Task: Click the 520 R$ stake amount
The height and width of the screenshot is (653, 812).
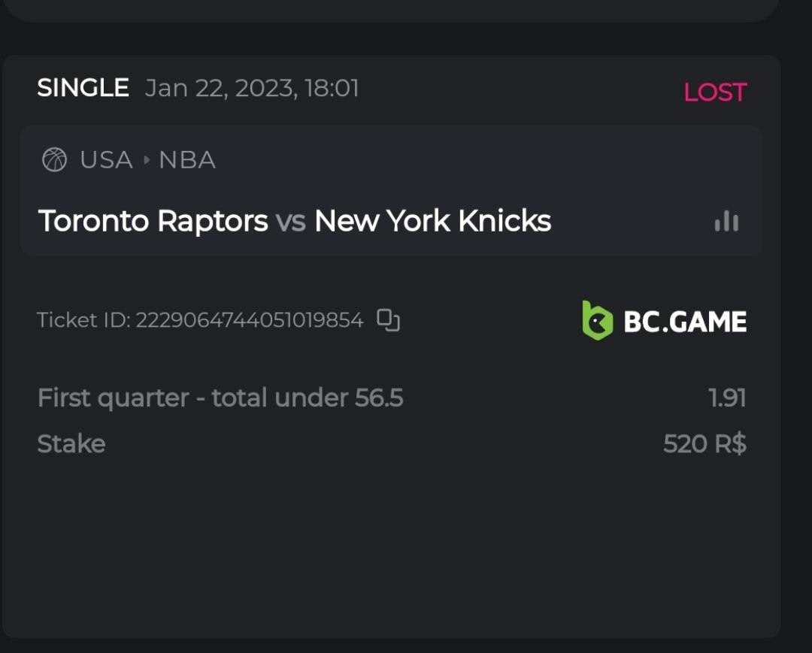Action: coord(704,444)
